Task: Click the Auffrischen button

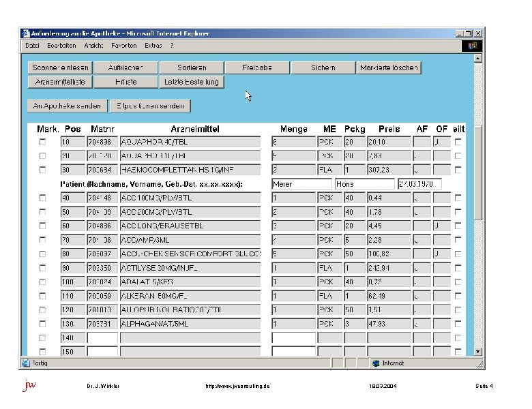Action: point(125,67)
